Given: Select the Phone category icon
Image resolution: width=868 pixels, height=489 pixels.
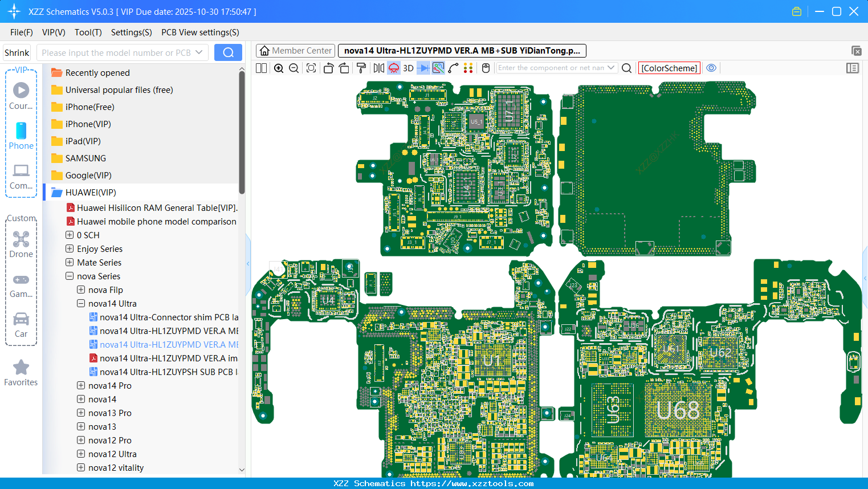Looking at the screenshot, I should click(21, 136).
